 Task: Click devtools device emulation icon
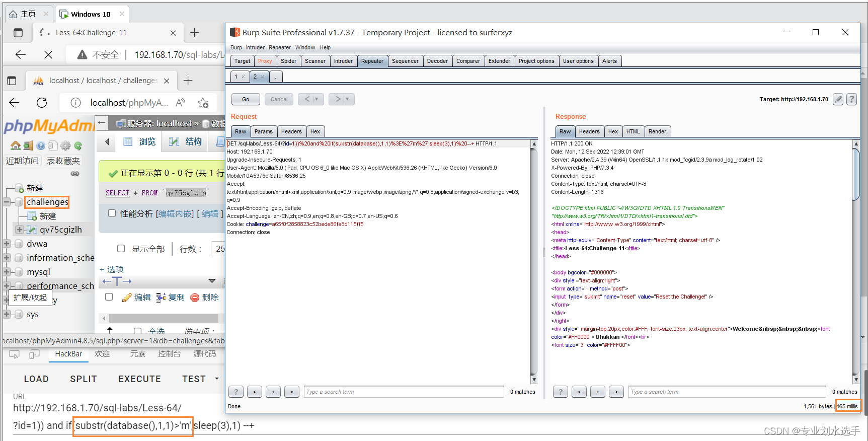point(34,354)
